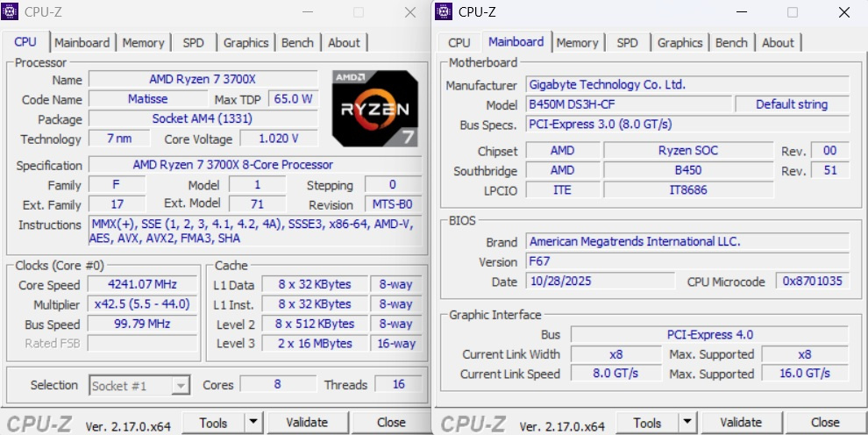Viewport: 868px width, 435px height.
Task: Switch to CPU tab in right window
Action: pyautogui.click(x=459, y=43)
